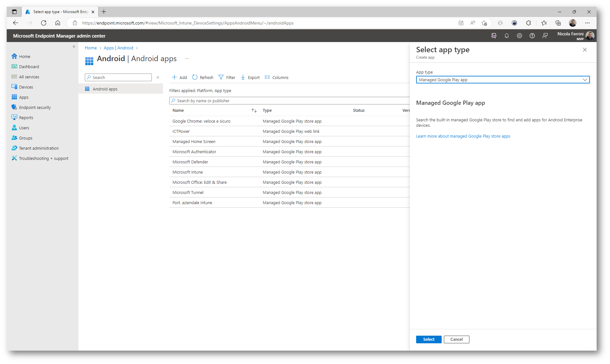
Task: Click the Select button
Action: [x=429, y=339]
